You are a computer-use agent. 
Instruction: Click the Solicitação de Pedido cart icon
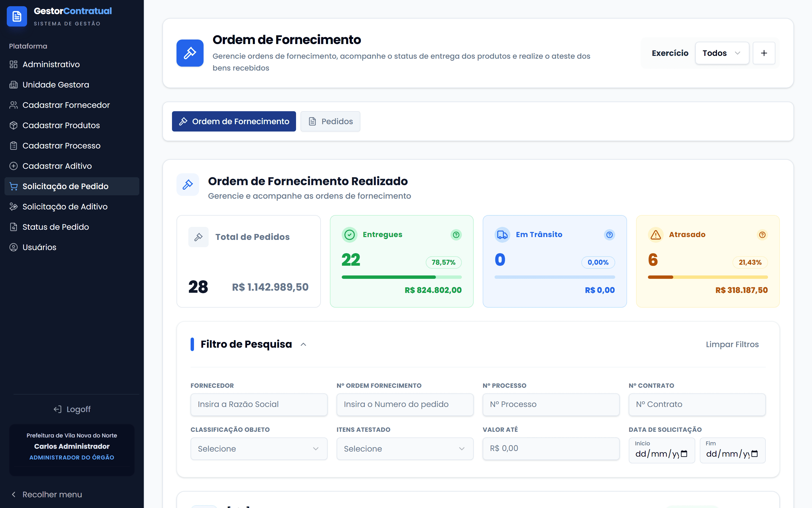coord(14,186)
